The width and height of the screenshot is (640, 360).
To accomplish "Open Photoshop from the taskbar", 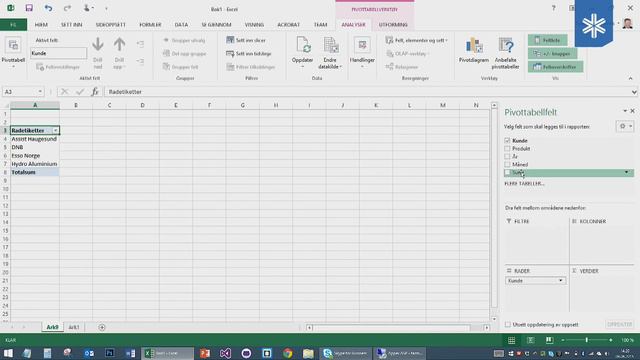I will (x=109, y=353).
